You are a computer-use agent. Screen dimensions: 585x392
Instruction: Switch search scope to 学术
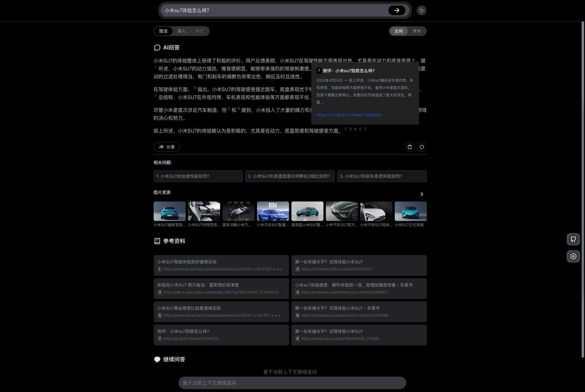[x=416, y=31]
